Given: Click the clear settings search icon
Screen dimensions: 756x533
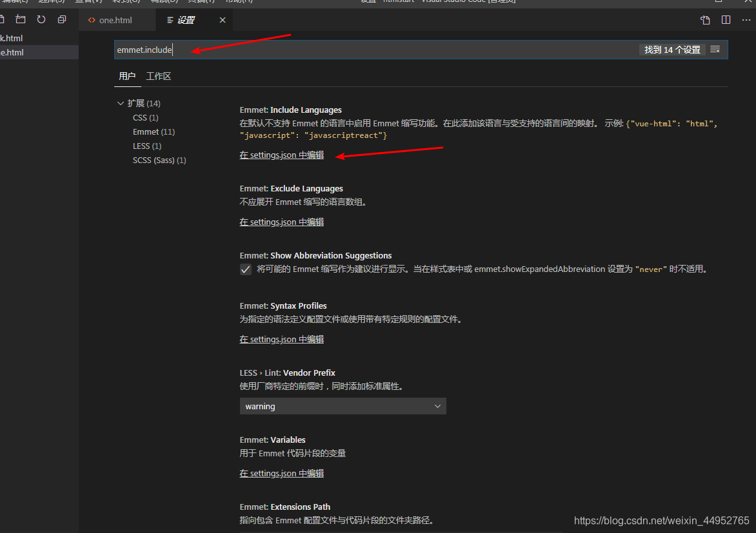Looking at the screenshot, I should [x=715, y=50].
